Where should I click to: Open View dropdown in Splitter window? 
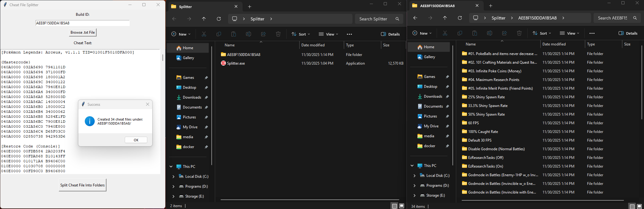pos(329,34)
